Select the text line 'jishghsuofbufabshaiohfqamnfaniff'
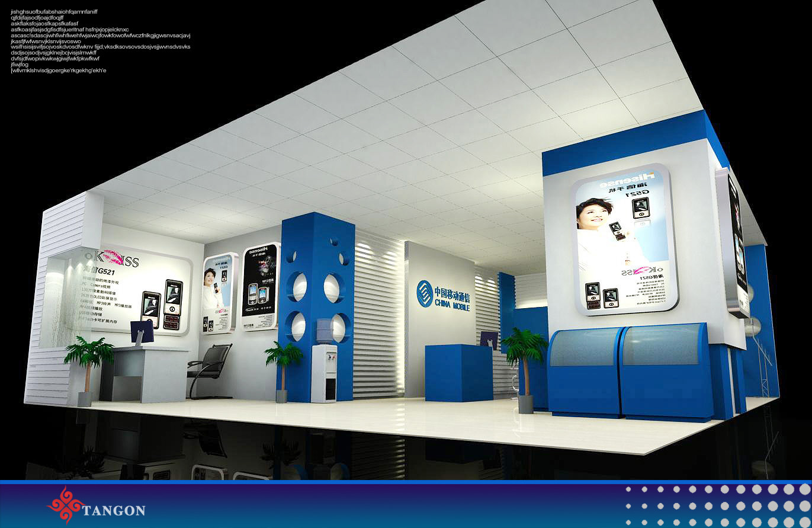Viewport: 812px width, 528px height. (54, 11)
